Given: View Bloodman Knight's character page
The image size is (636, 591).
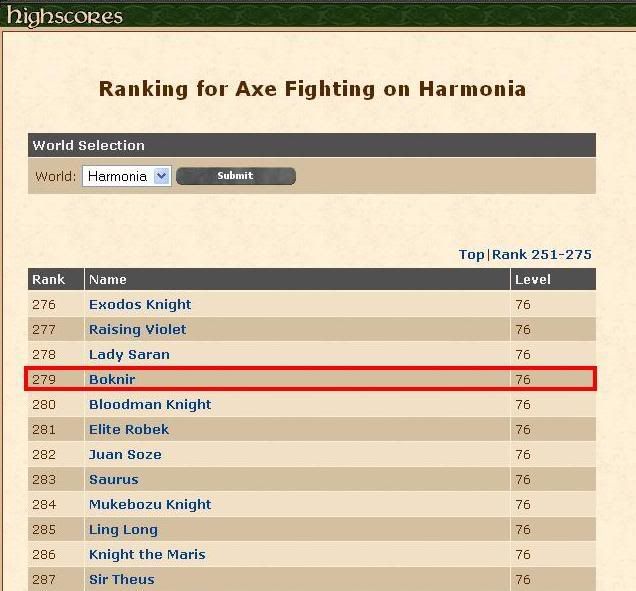Looking at the screenshot, I should pyautogui.click(x=150, y=404).
